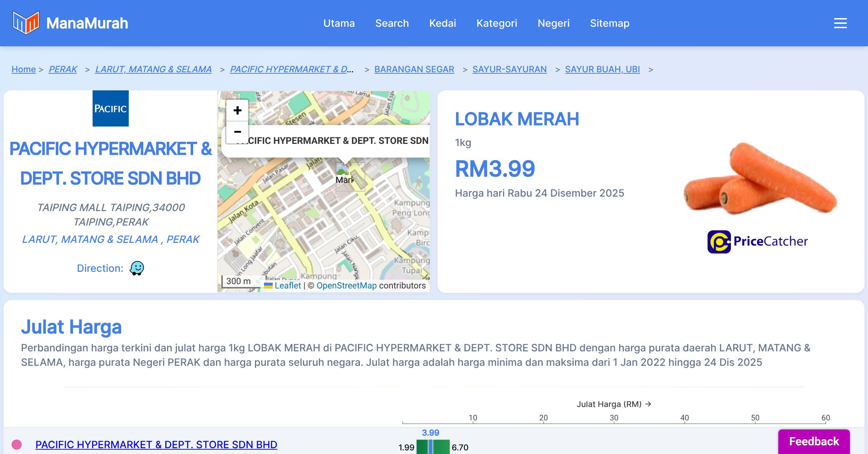Click the pink dot beside Pacific Hypermarket

17,444
